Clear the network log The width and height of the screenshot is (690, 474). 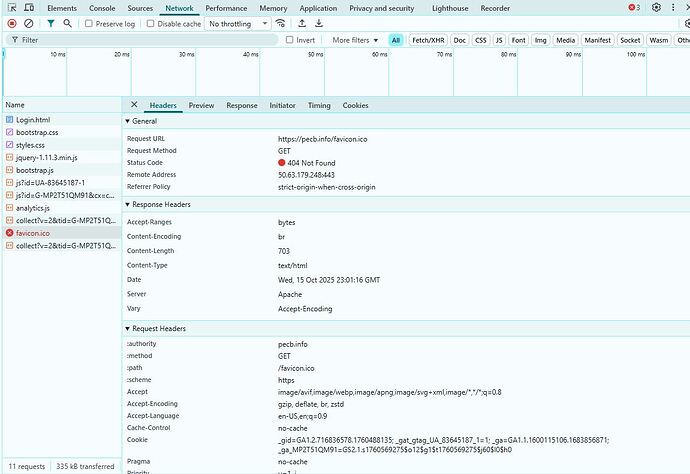point(30,23)
